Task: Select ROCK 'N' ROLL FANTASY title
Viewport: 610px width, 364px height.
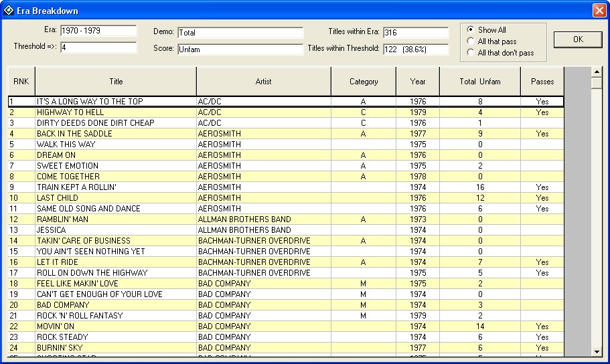Action: pos(80,315)
